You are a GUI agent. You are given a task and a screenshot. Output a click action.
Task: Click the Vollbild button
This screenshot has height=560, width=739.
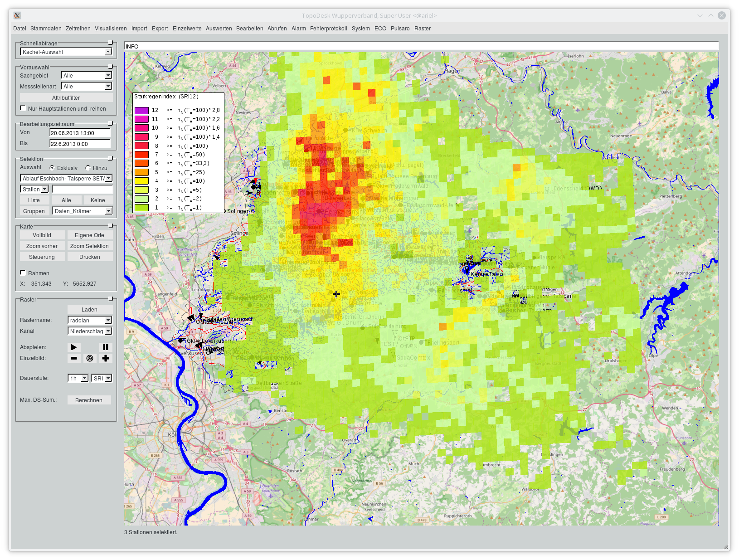(42, 235)
